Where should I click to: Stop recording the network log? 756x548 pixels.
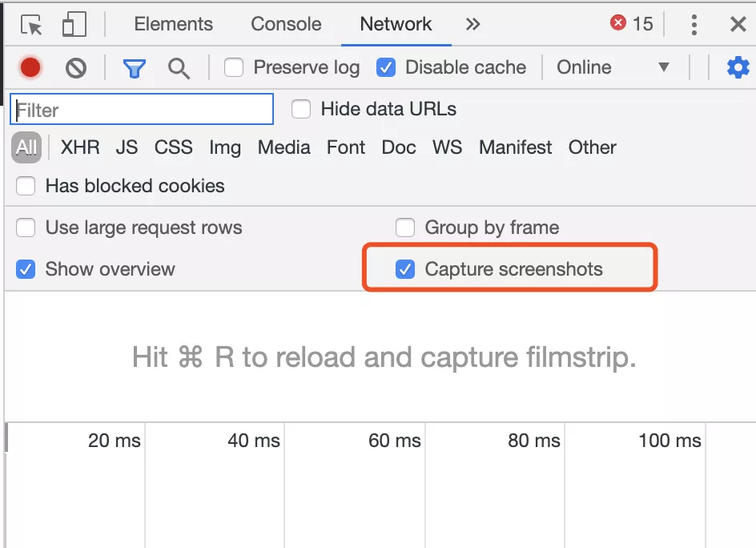30,68
